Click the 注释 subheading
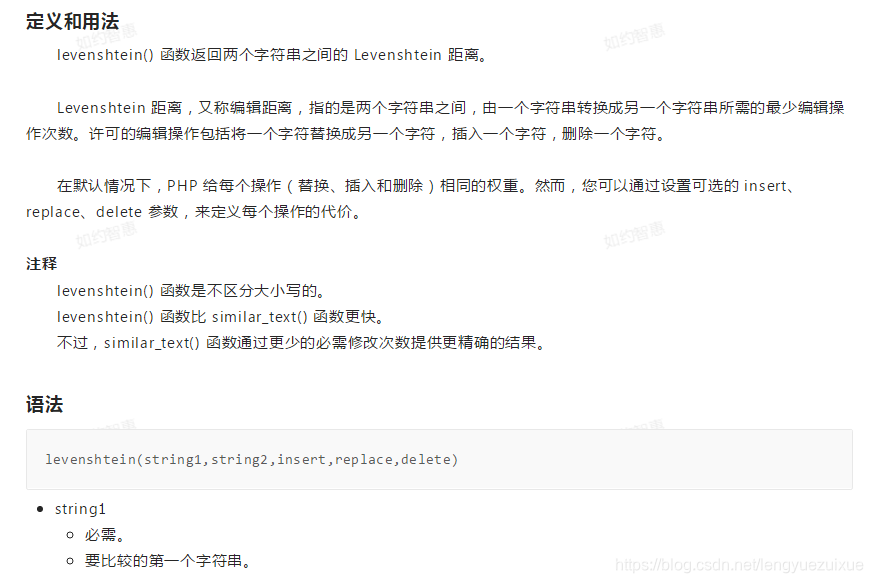 (42, 263)
